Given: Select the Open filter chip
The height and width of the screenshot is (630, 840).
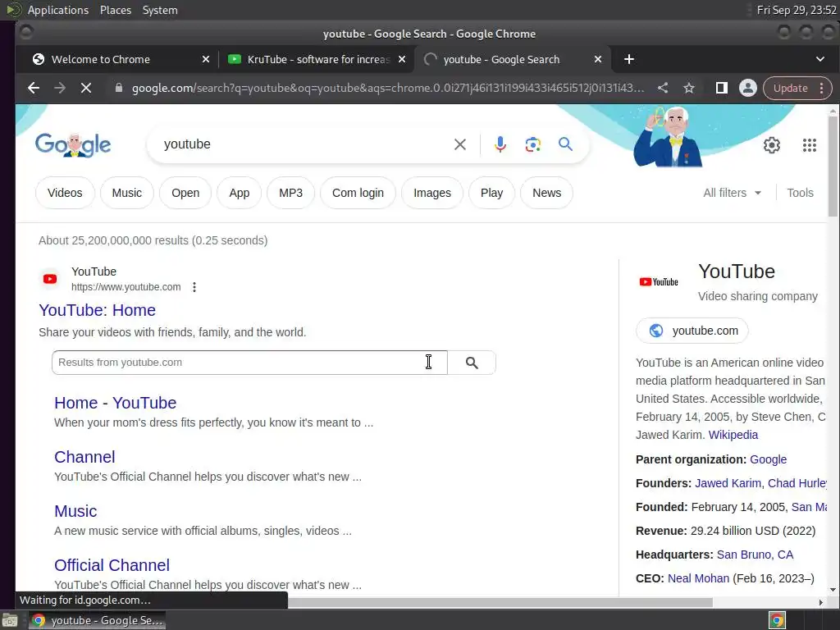Looking at the screenshot, I should [185, 193].
